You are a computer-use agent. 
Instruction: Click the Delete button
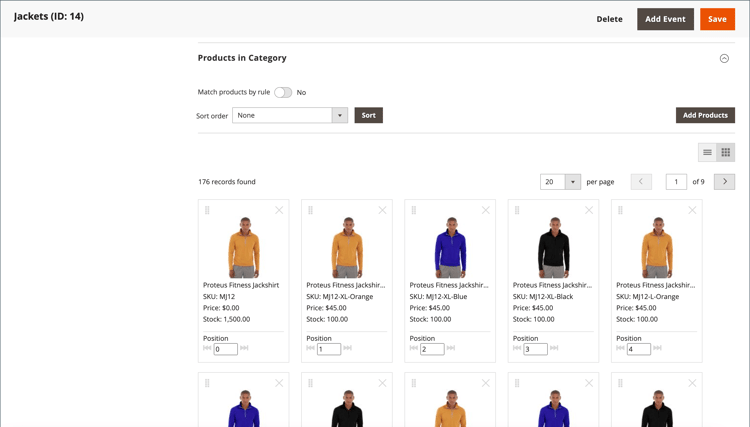(x=609, y=19)
